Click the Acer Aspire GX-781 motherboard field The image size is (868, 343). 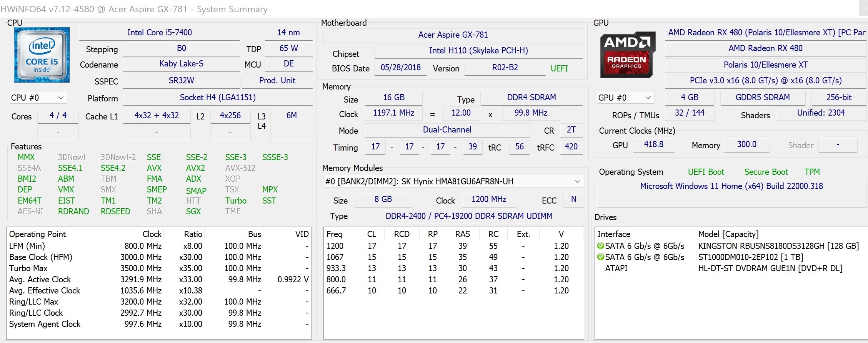453,35
